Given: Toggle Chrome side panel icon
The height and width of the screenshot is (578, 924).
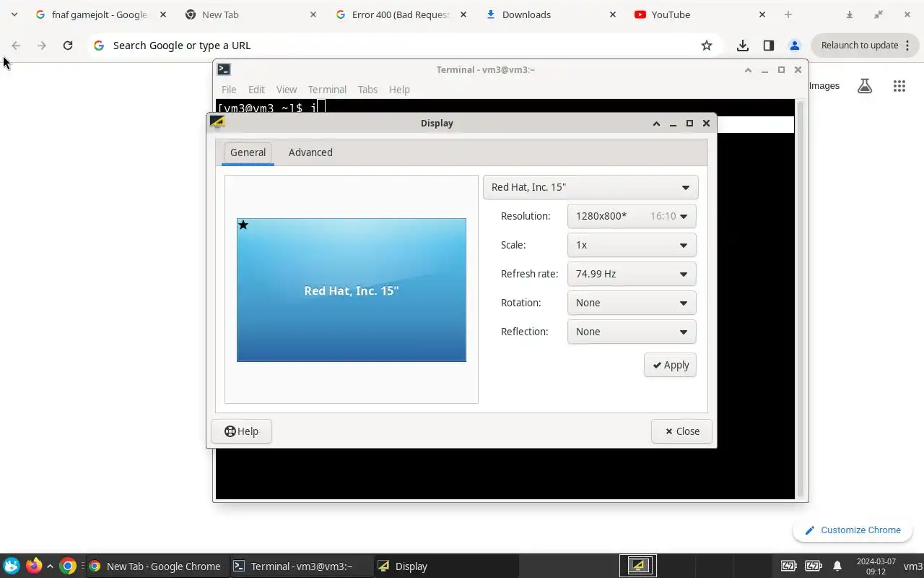Looking at the screenshot, I should 768,46.
